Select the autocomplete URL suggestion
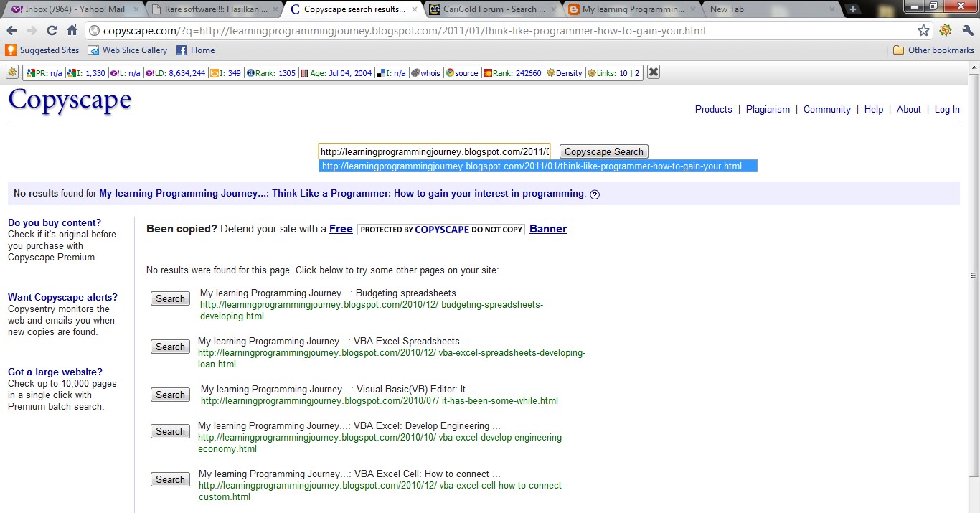The width and height of the screenshot is (980, 513). point(538,166)
